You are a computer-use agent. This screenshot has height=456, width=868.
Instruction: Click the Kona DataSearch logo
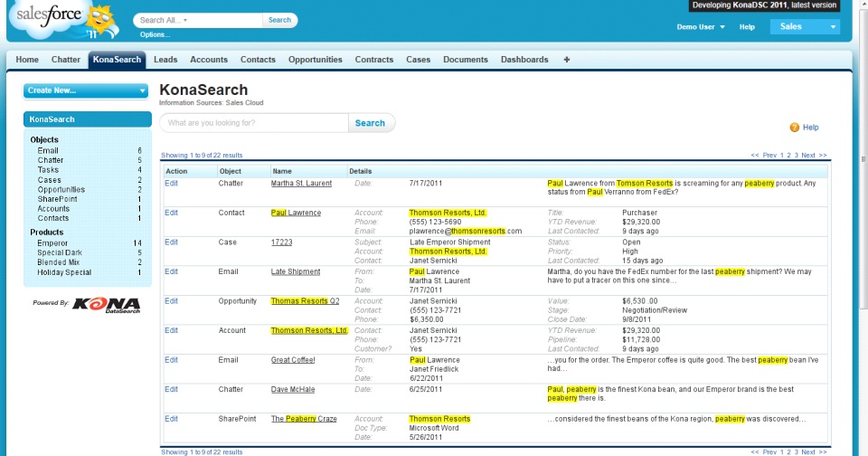point(107,305)
